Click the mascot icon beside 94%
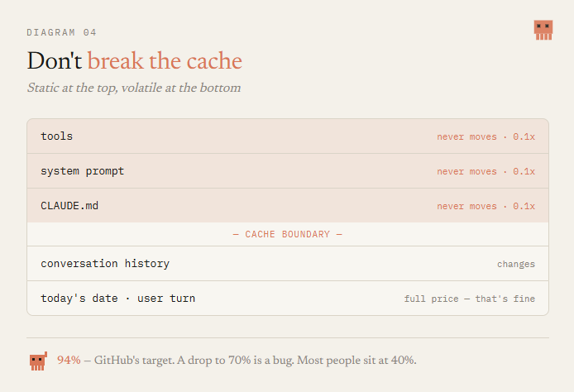Screen dimensions: 574x392 (x=38, y=361)
